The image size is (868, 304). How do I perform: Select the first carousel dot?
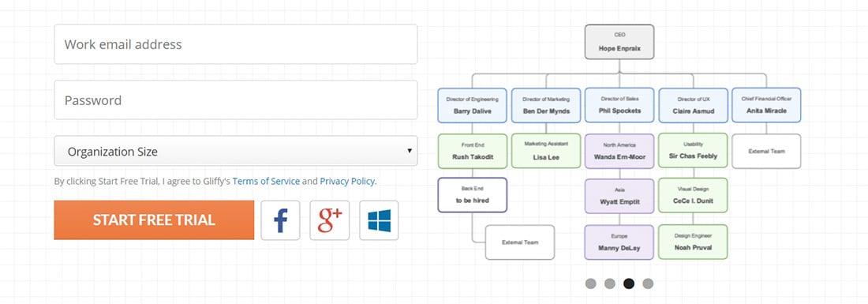(591, 283)
